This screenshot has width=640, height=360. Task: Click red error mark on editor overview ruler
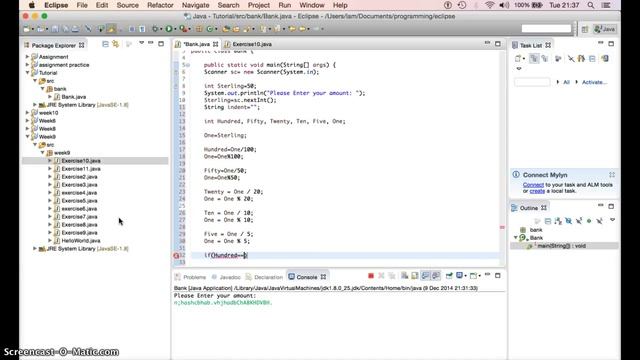(x=502, y=227)
